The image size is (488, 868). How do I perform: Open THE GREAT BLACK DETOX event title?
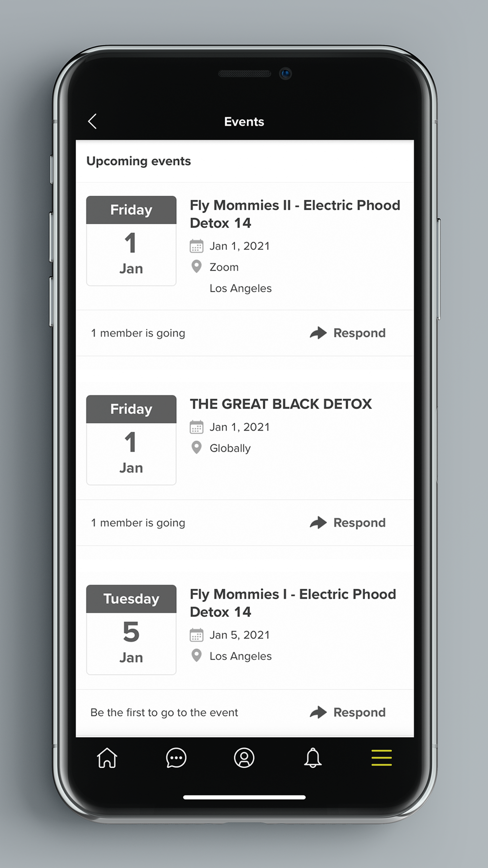281,404
